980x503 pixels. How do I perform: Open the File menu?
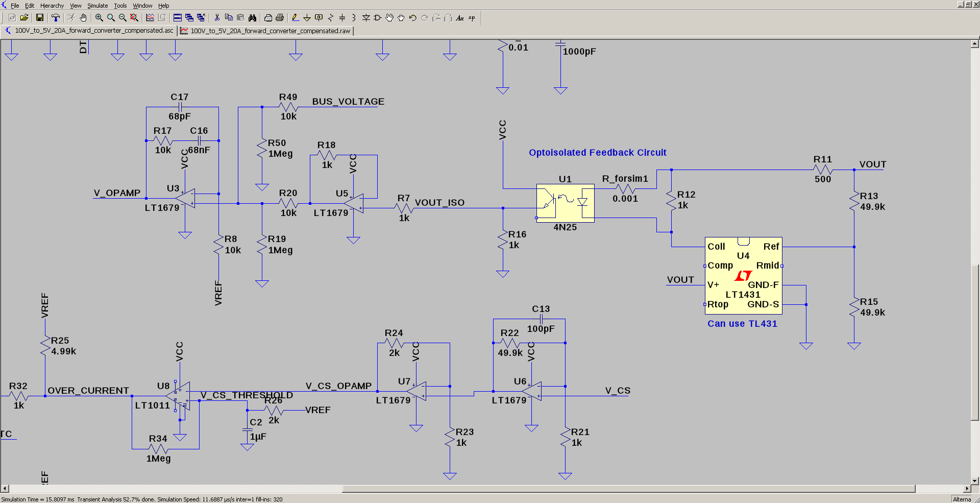point(15,6)
